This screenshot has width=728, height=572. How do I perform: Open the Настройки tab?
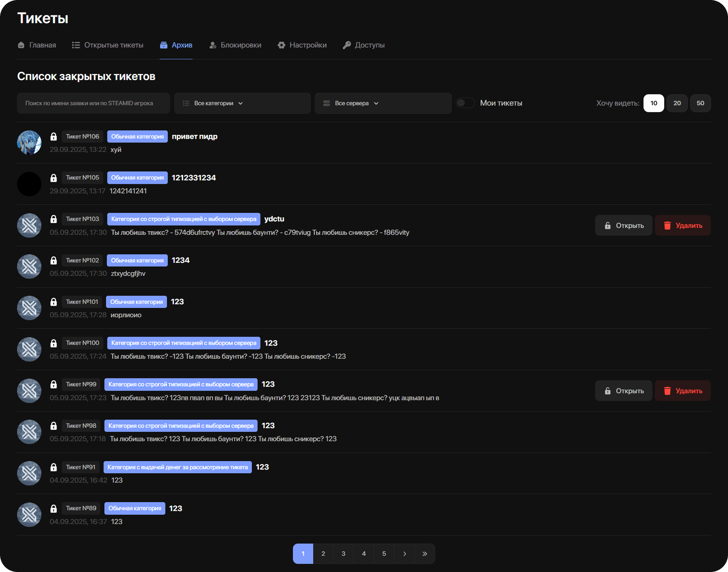(x=302, y=45)
